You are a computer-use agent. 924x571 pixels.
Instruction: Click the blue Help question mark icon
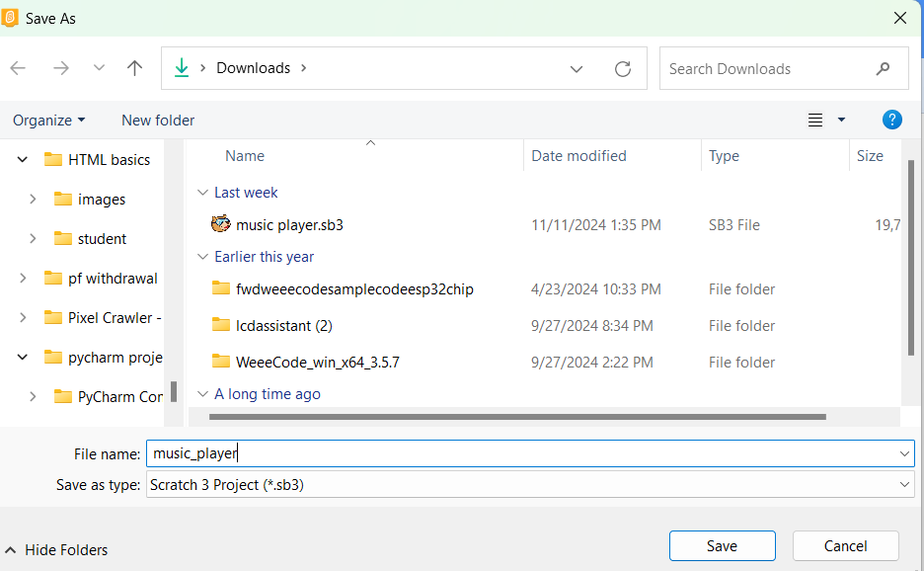[x=891, y=120]
